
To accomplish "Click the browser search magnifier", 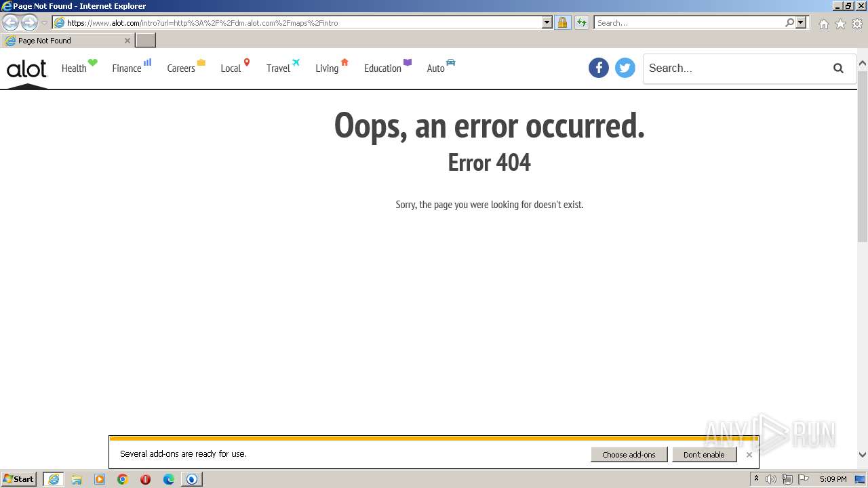I will [x=789, y=22].
